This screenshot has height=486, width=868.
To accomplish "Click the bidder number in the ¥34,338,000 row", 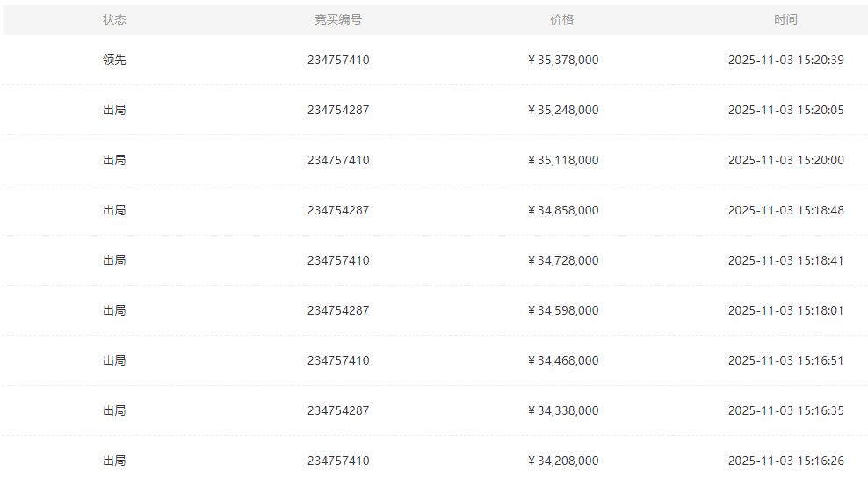I will tap(338, 411).
